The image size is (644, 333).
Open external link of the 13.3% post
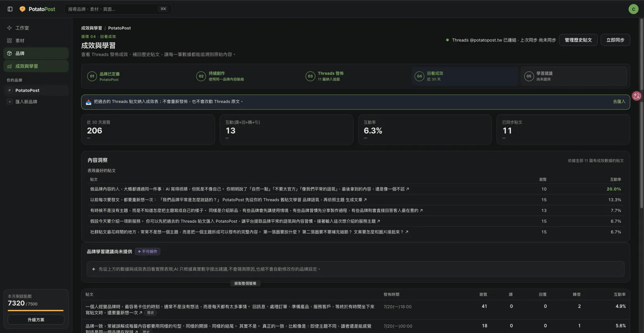pyautogui.click(x=365, y=200)
